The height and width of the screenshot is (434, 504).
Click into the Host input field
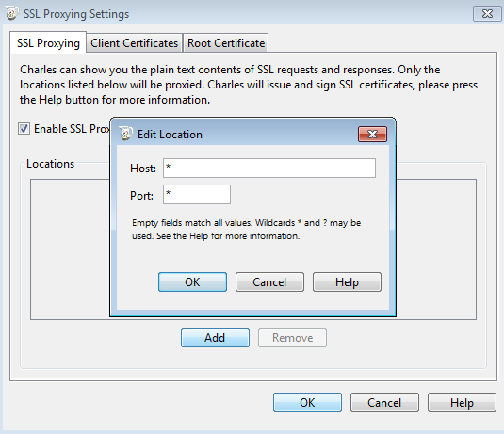coord(269,168)
